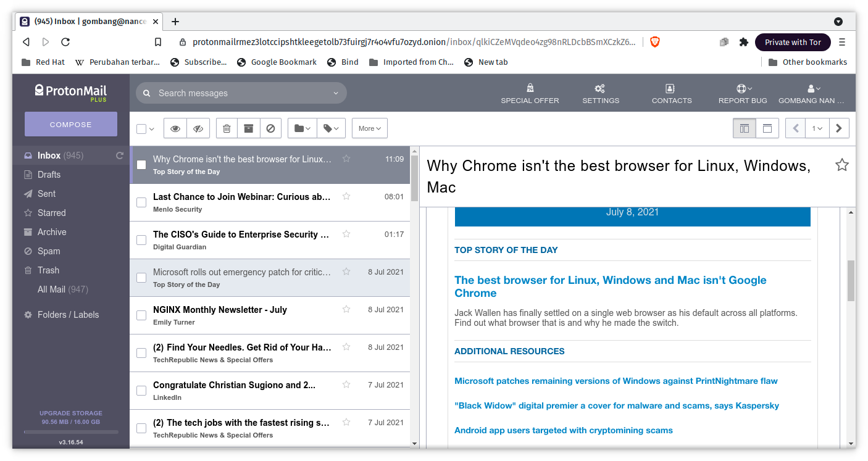Check the CISO's Guide email checkbox
Viewport: 868px width, 461px height.
tap(141, 240)
